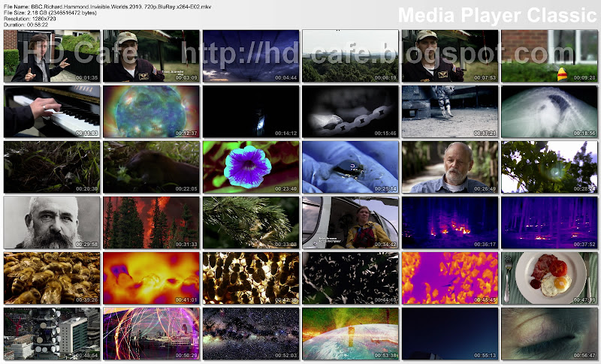Click the pine needles frame at 00:33:08
The height and width of the screenshot is (364, 601).
[x=251, y=222]
